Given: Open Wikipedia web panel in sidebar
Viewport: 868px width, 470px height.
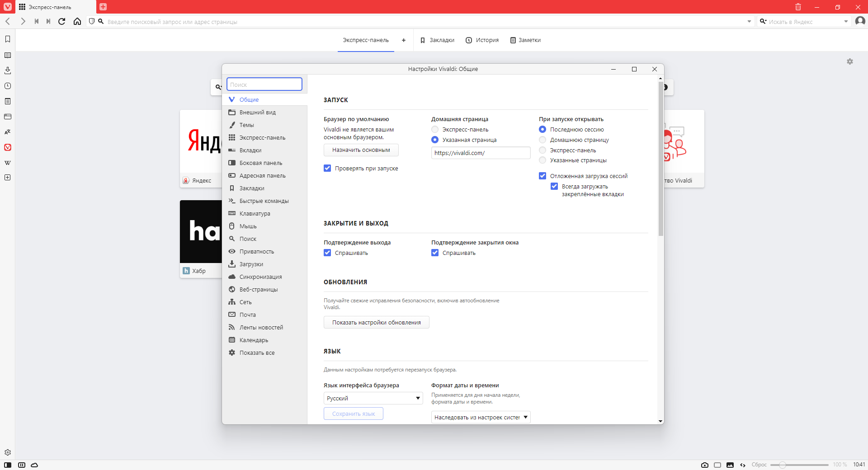Looking at the screenshot, I should [x=8, y=163].
